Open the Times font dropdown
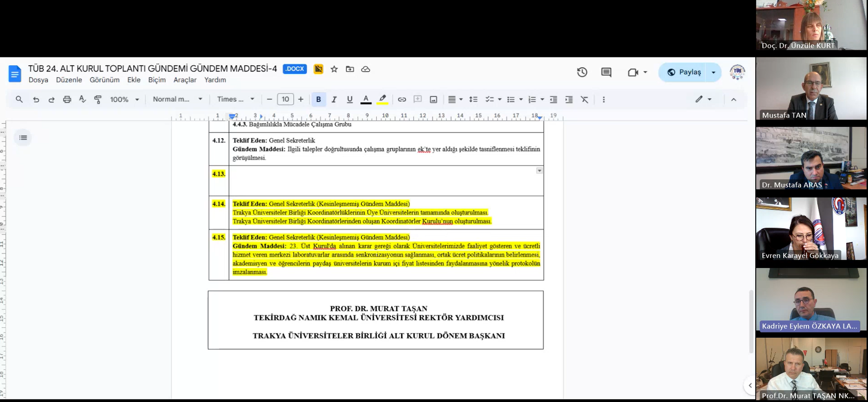This screenshot has width=868, height=402. pyautogui.click(x=236, y=99)
